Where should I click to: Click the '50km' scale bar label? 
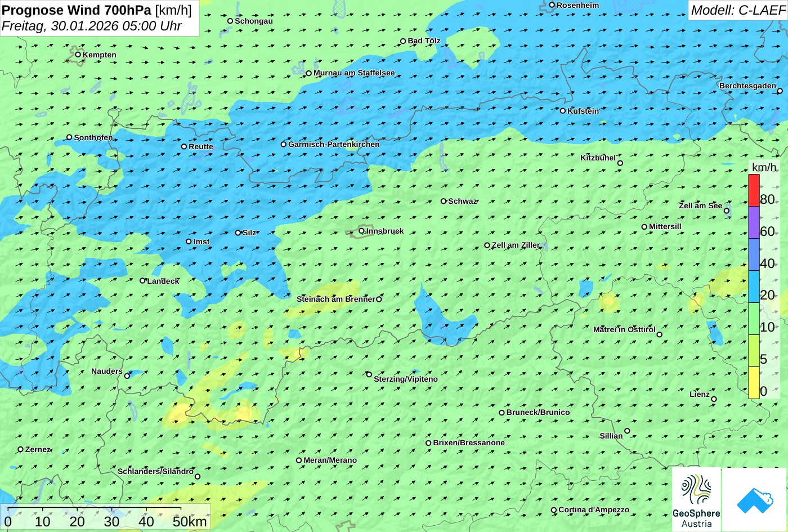click(190, 521)
